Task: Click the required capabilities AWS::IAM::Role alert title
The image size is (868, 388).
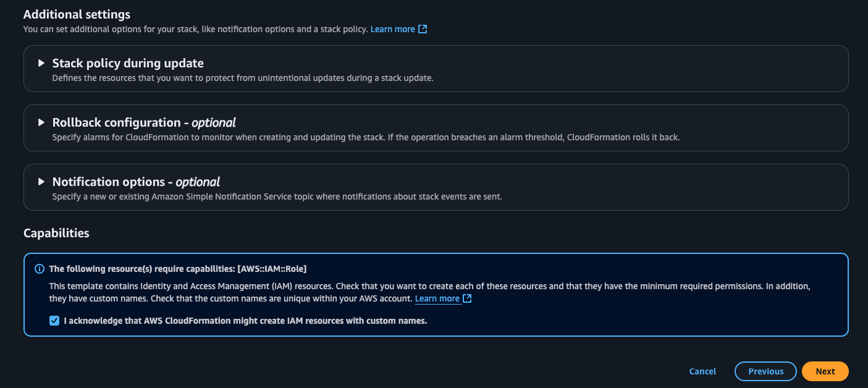Action: tap(178, 269)
